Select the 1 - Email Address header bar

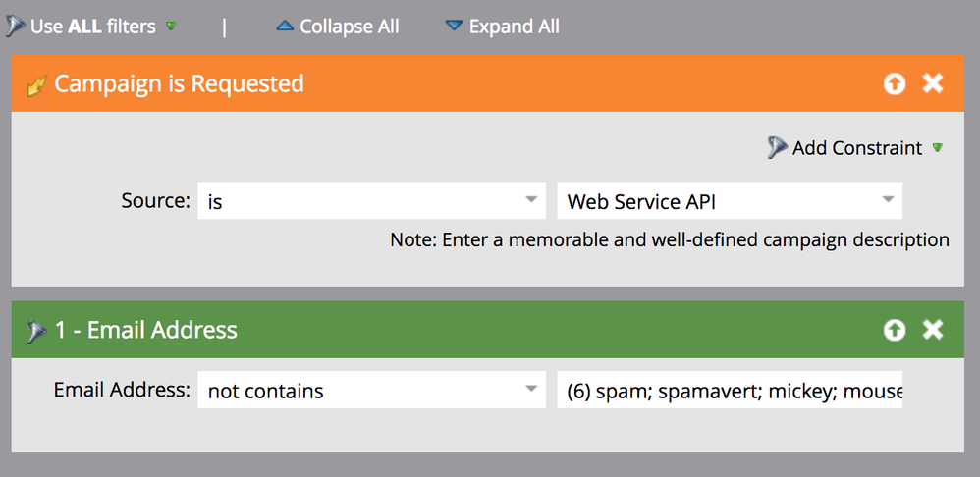(x=487, y=330)
